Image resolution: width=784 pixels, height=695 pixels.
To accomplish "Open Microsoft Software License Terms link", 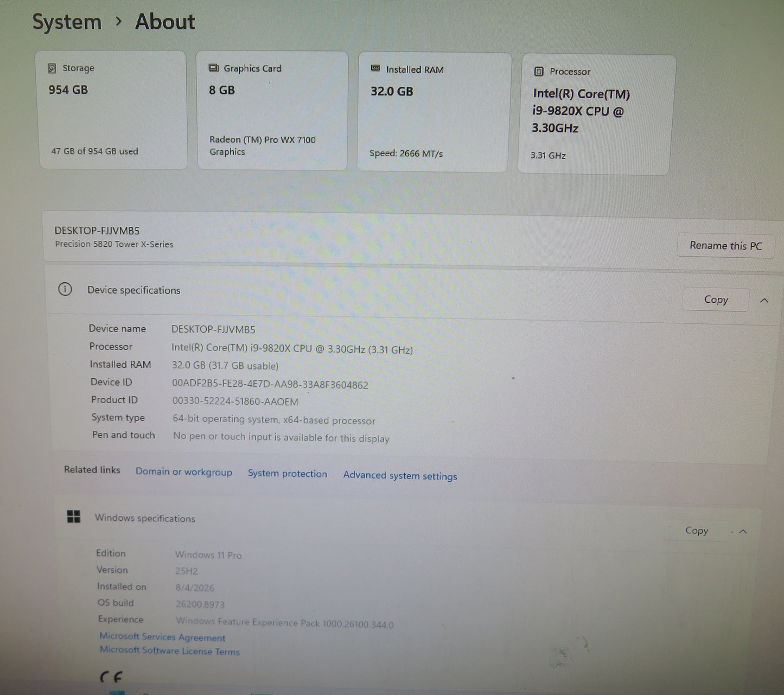I will click(170, 651).
